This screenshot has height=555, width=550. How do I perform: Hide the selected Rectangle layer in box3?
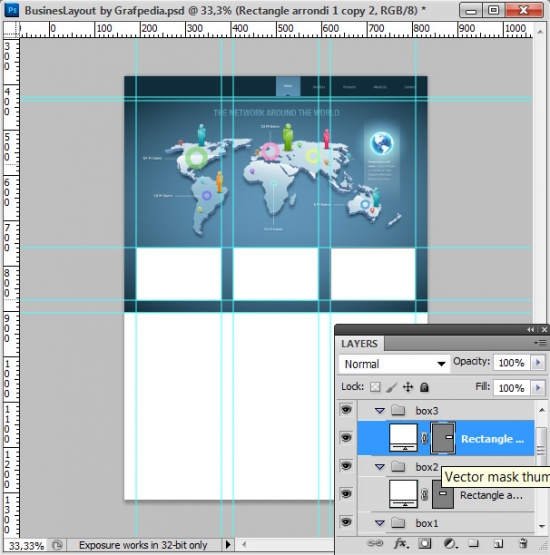click(x=346, y=437)
